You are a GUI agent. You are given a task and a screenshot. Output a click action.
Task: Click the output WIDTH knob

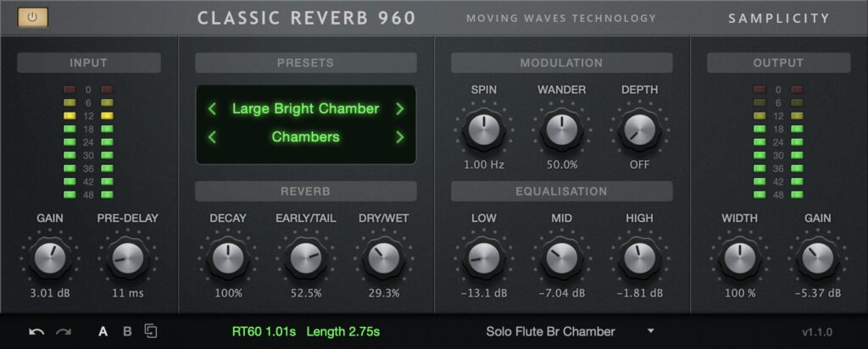(x=739, y=258)
